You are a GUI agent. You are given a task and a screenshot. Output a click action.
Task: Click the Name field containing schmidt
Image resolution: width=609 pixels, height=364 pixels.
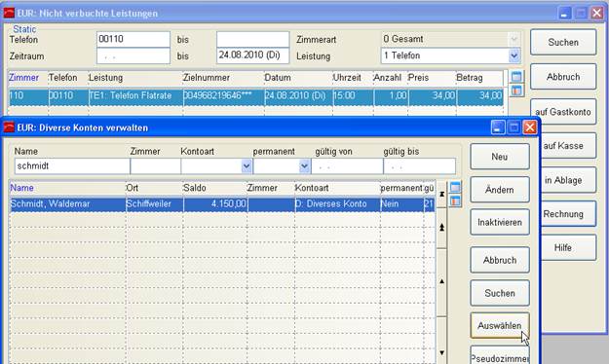[x=72, y=166]
